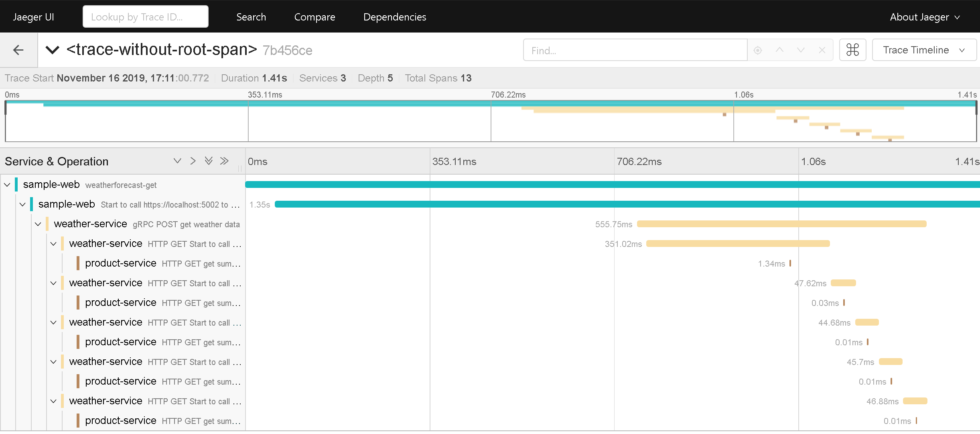Click the Jaeger UI home link
Image resolution: width=980 pixels, height=434 pixels.
[x=33, y=17]
